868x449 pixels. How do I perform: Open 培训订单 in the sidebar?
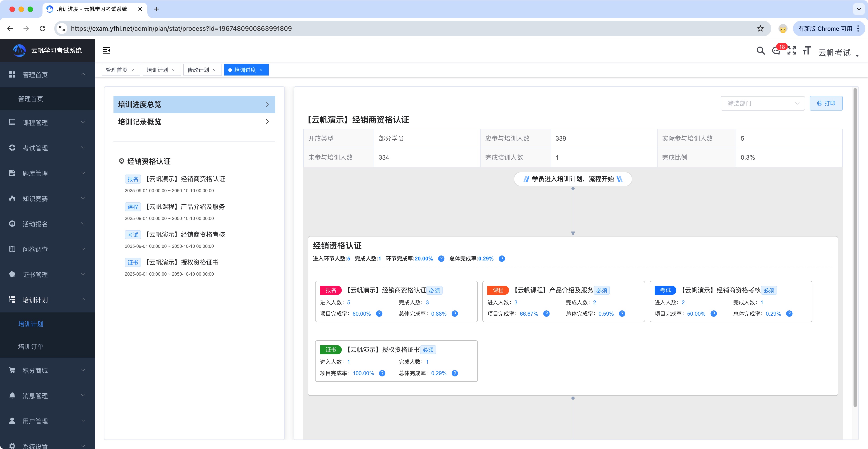(x=31, y=347)
